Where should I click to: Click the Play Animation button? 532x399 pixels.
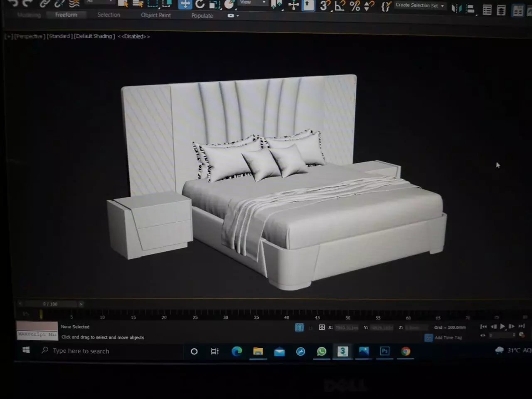(502, 327)
